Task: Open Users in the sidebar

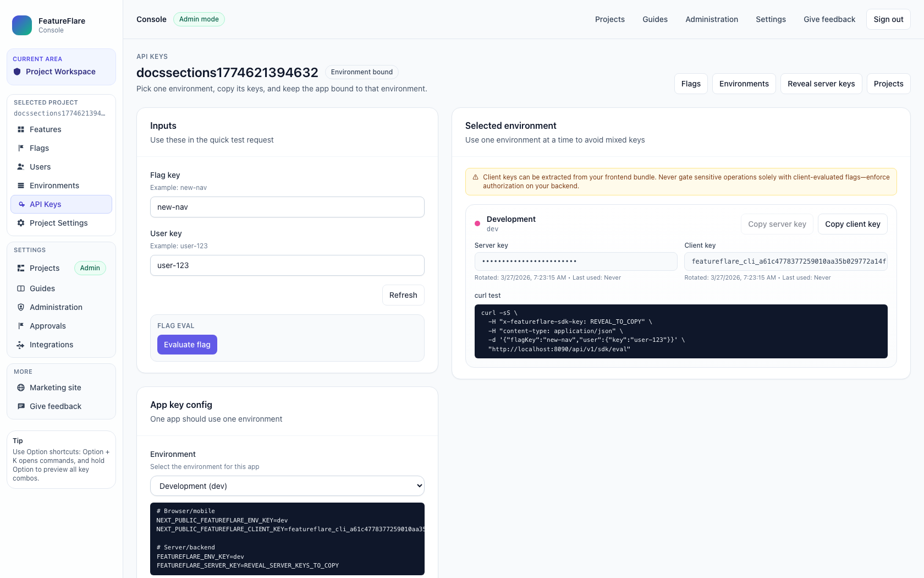Action: (x=61, y=167)
